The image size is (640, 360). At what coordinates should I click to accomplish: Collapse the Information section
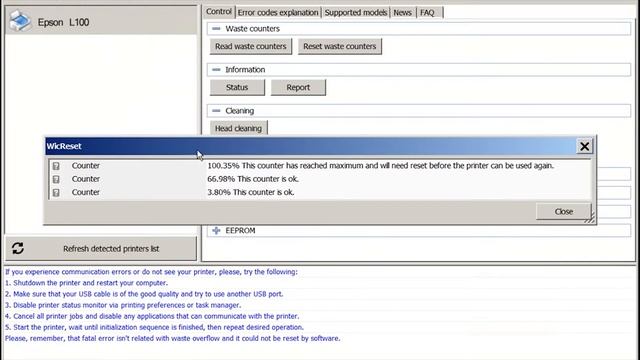pyautogui.click(x=216, y=69)
